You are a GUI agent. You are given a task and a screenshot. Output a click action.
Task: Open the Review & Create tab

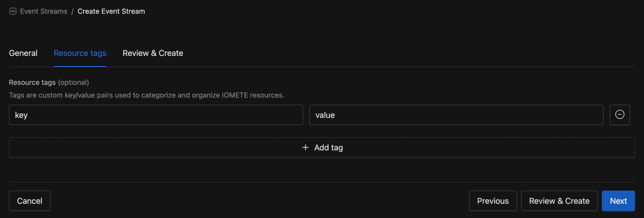click(x=153, y=53)
